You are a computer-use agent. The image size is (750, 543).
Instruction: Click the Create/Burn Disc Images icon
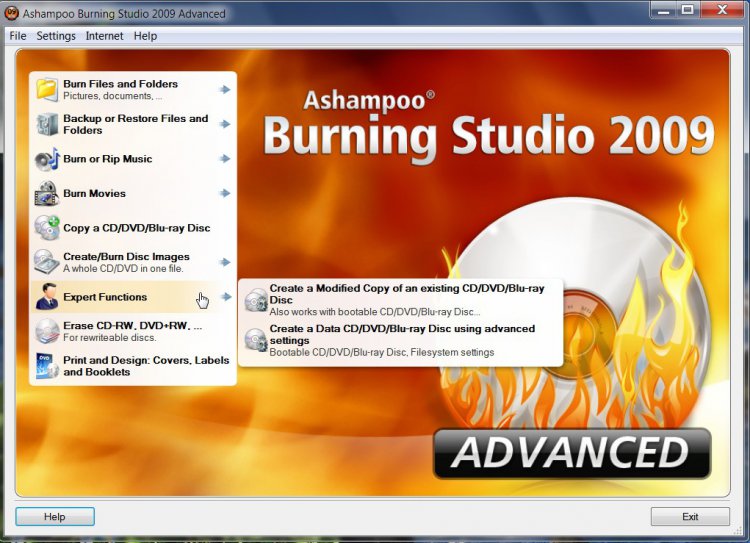[47, 262]
